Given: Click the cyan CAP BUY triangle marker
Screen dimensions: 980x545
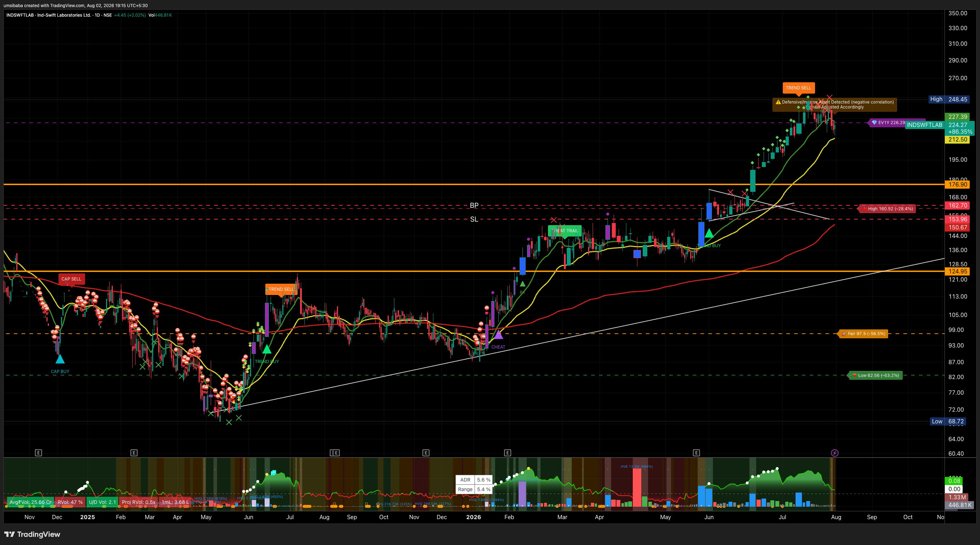Looking at the screenshot, I should (60, 359).
